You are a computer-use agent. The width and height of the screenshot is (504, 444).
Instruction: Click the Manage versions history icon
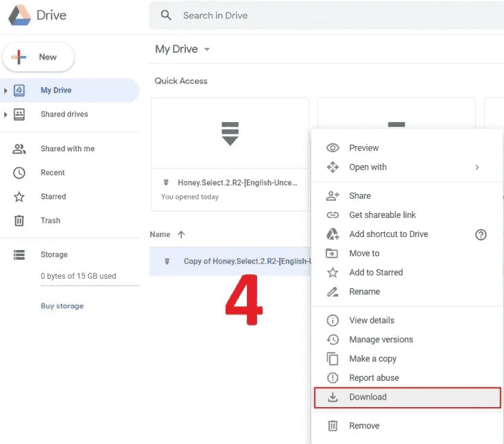click(x=333, y=340)
